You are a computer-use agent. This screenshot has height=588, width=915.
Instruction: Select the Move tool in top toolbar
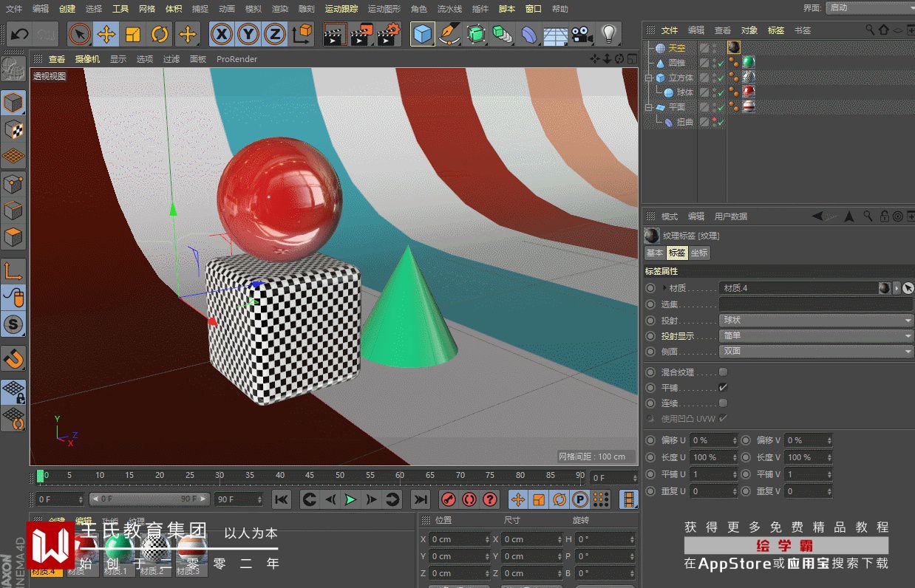pos(106,34)
